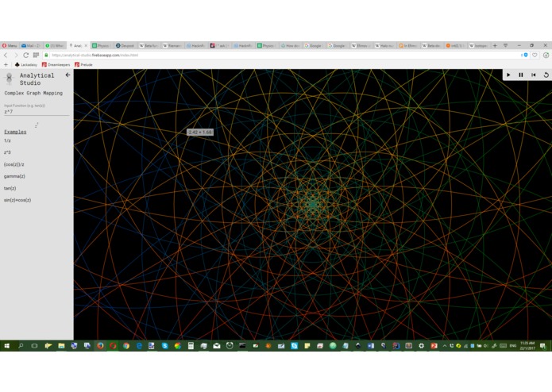This screenshot has height=392, width=552.
Task: Choose the gamma(z) example
Action: tap(14, 176)
